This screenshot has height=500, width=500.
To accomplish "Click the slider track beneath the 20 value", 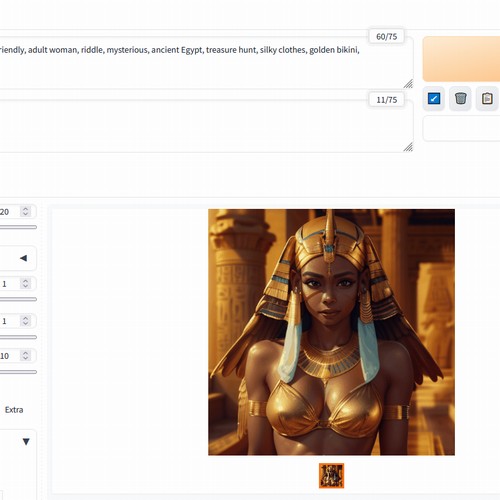I will coord(18,227).
